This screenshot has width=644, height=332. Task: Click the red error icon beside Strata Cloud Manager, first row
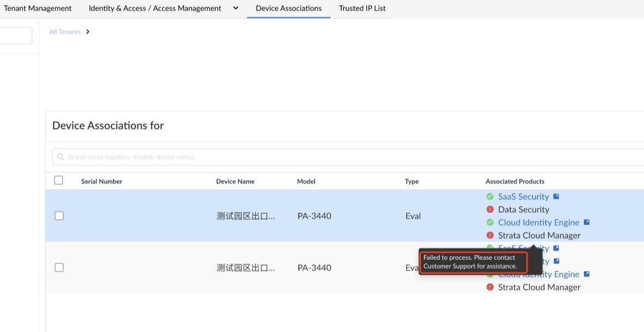[490, 235]
